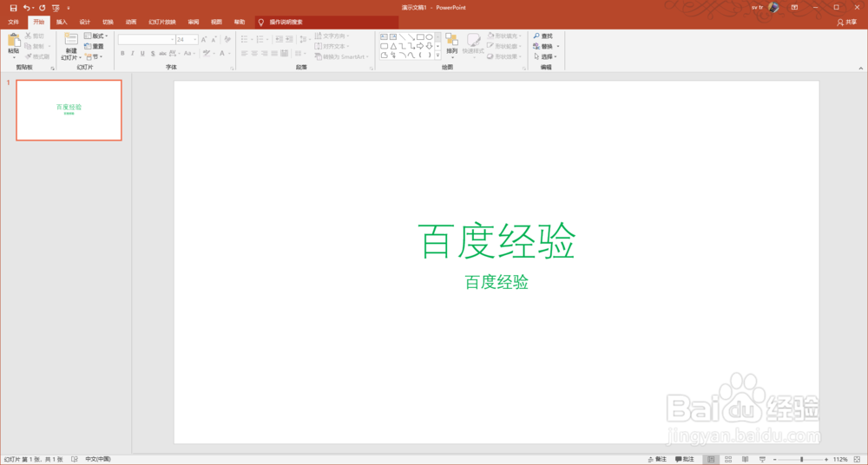This screenshot has width=868, height=465.
Task: Open the 帮助 help tab
Action: pyautogui.click(x=240, y=23)
